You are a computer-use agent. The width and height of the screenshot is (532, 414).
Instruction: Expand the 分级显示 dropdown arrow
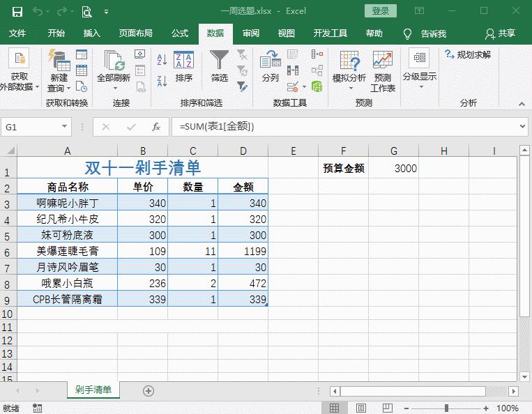421,87
